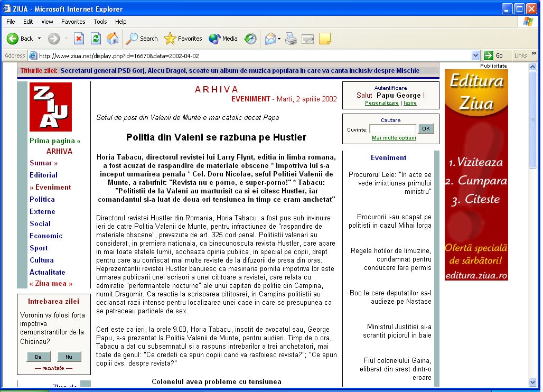Open the Search magnifier toolbar button
Image resolution: width=543 pixels, height=392 pixels.
point(142,39)
